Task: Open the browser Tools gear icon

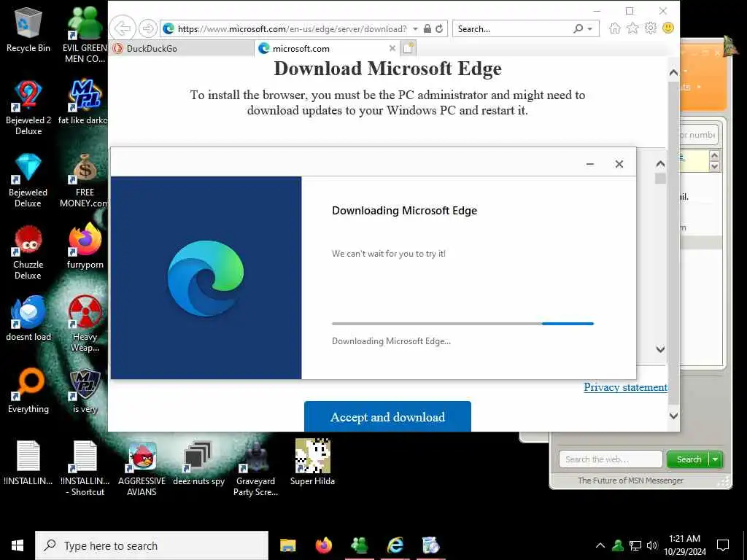Action: point(650,28)
